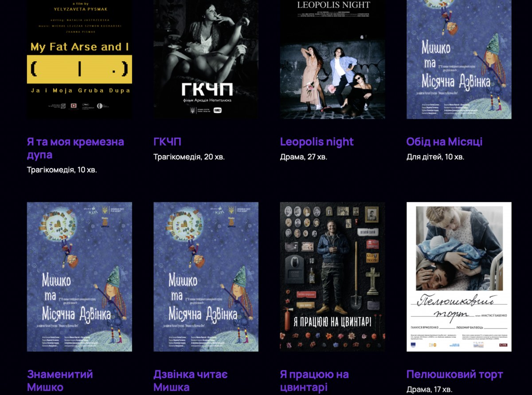Select the text Для дітей, 10 хв.
This screenshot has height=395, width=532.
pos(435,157)
